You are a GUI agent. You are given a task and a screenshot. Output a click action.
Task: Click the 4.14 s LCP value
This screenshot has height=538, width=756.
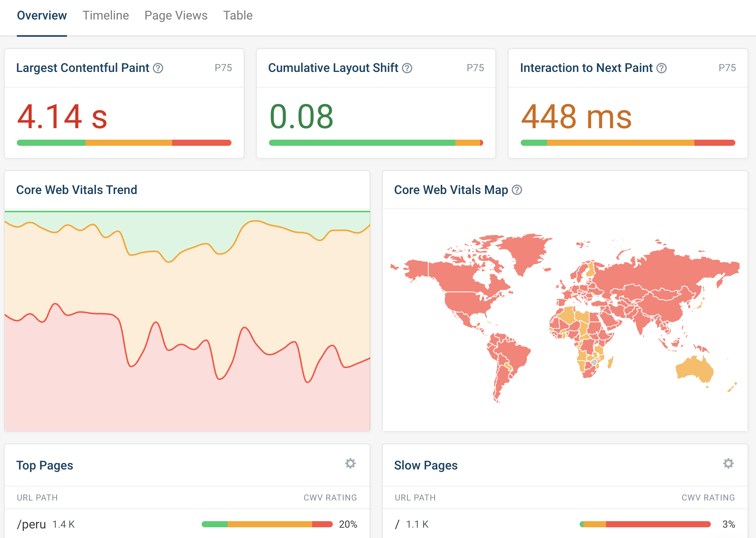[x=62, y=117]
